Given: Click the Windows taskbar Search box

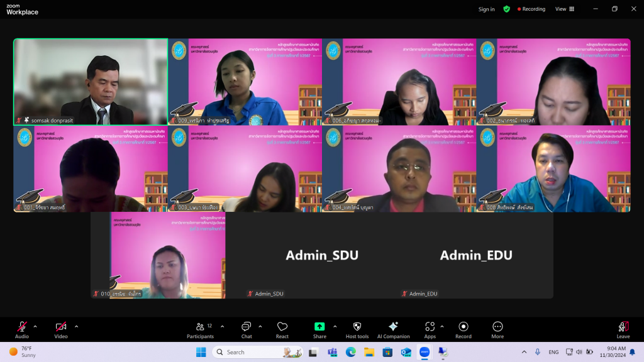Looking at the screenshot, I should coord(257,352).
